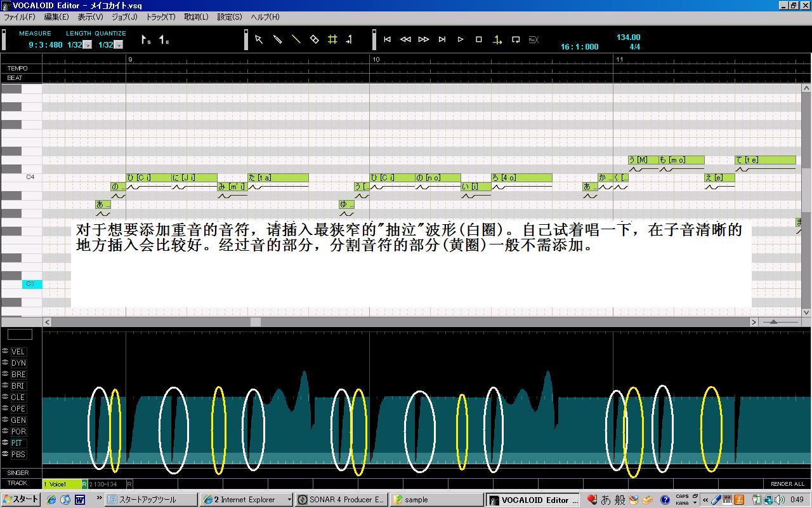Jump to song start with rewind-to-start

387,39
